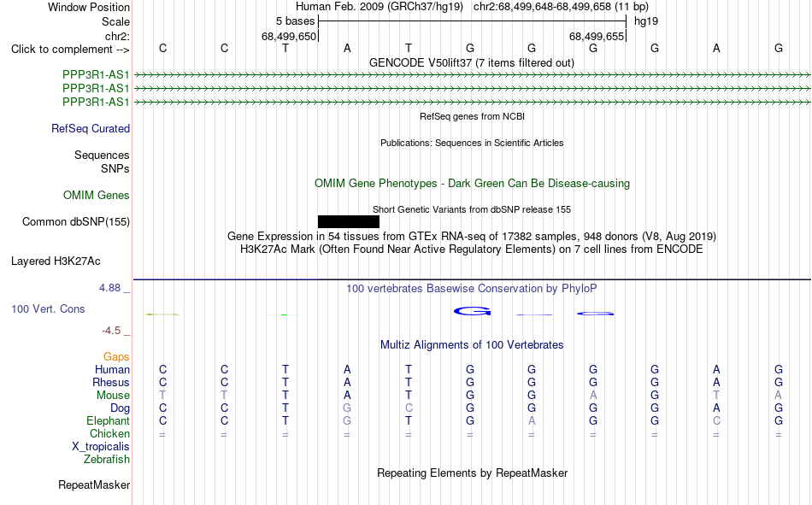Click the chr2: base position label
812x505 pixels.
[117, 36]
